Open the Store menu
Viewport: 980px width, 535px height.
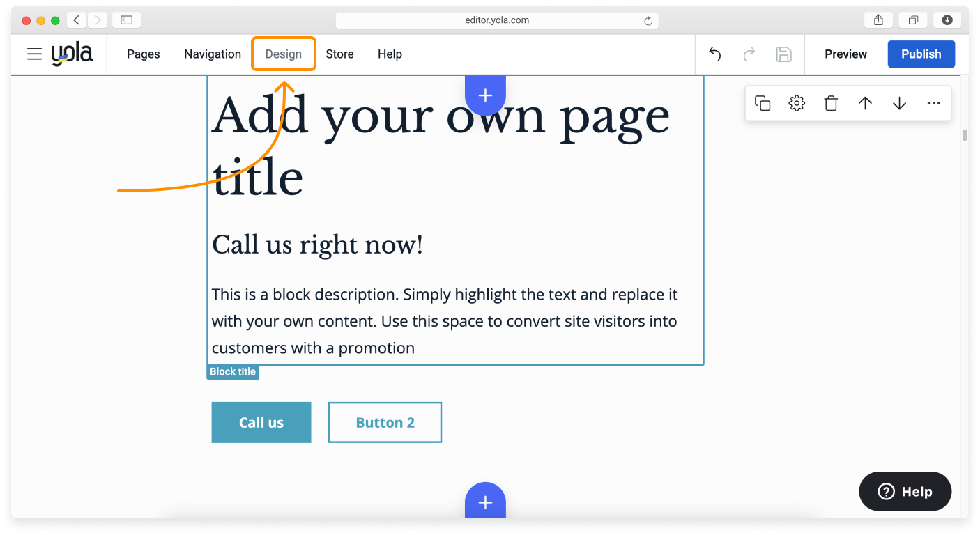click(x=339, y=54)
